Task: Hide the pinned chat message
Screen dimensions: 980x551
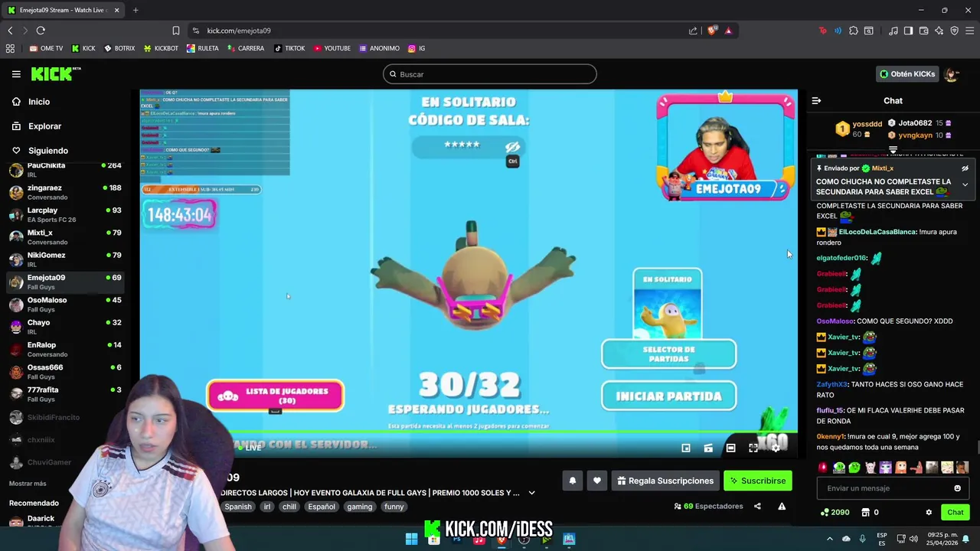Action: 965,168
